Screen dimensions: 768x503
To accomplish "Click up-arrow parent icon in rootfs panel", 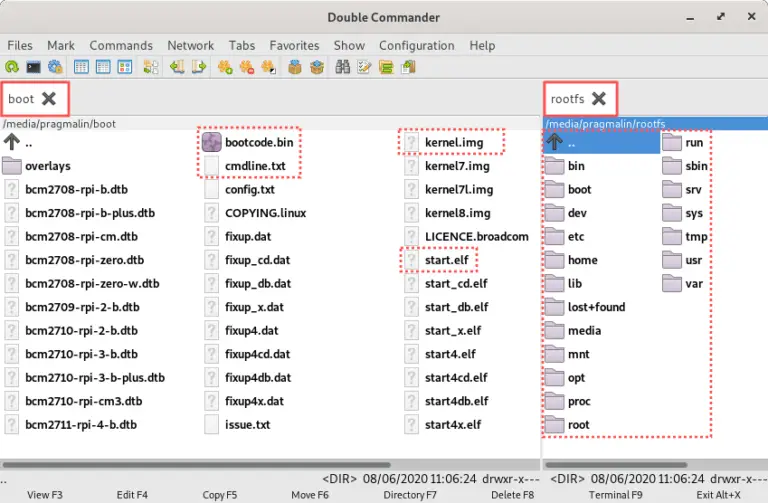I will tap(554, 142).
